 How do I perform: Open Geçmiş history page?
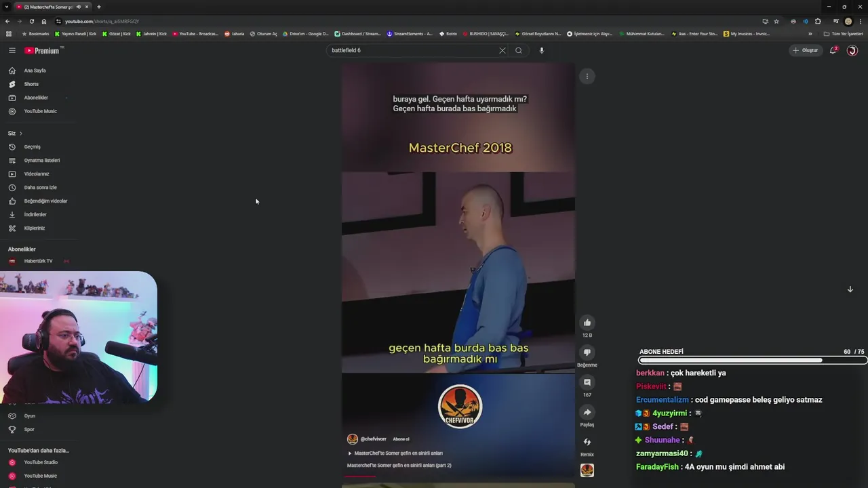[32, 147]
